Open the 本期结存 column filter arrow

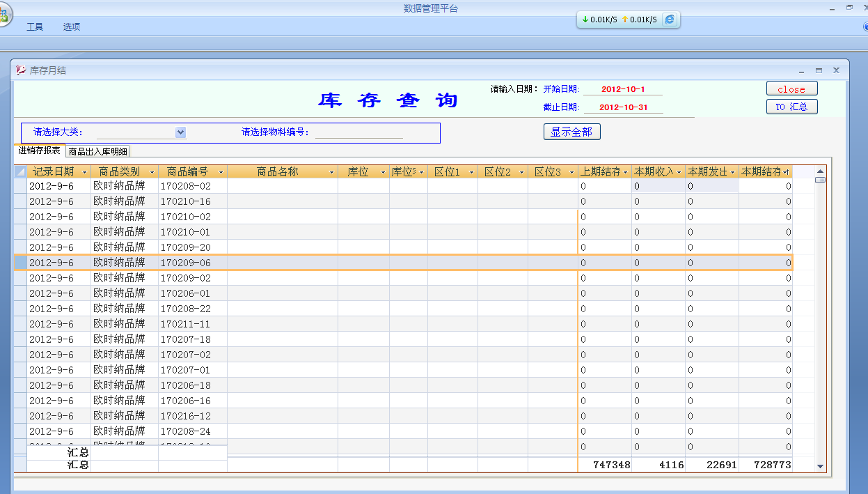pyautogui.click(x=787, y=172)
